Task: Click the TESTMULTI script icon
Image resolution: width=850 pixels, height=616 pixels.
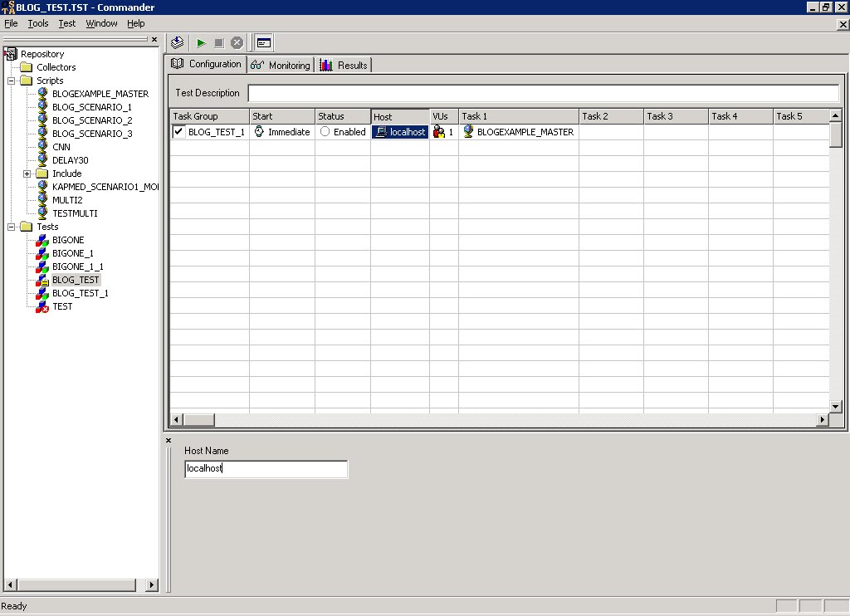Action: 42,213
